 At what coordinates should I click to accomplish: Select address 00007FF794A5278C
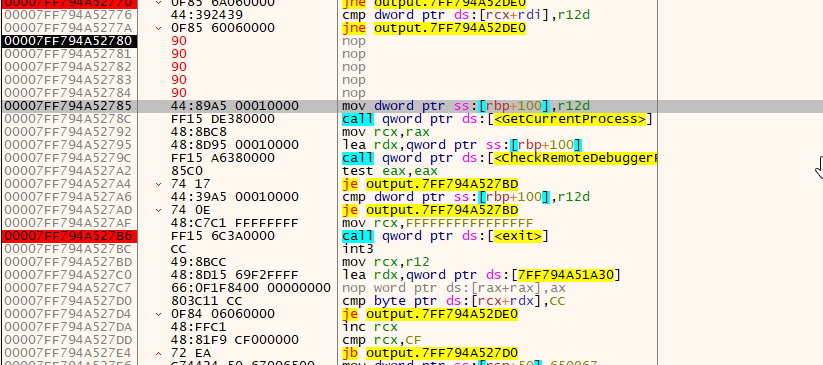68,119
